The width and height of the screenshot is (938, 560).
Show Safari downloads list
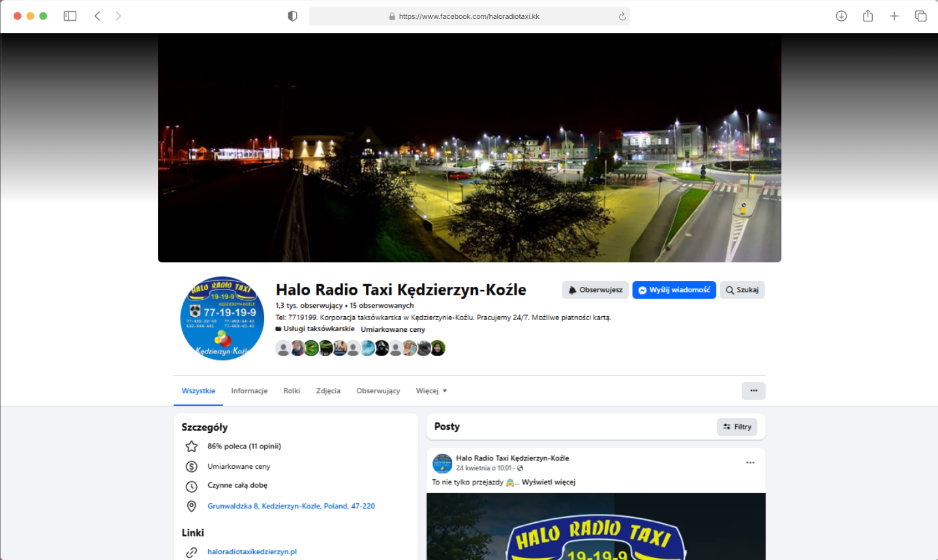[841, 16]
